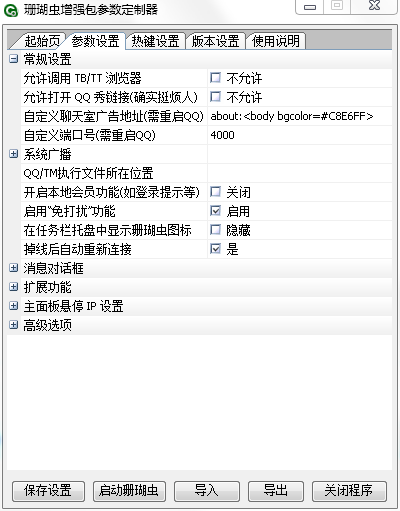Toggle 允许调用 TB/TT 浏览器 checkbox

[x=215, y=78]
